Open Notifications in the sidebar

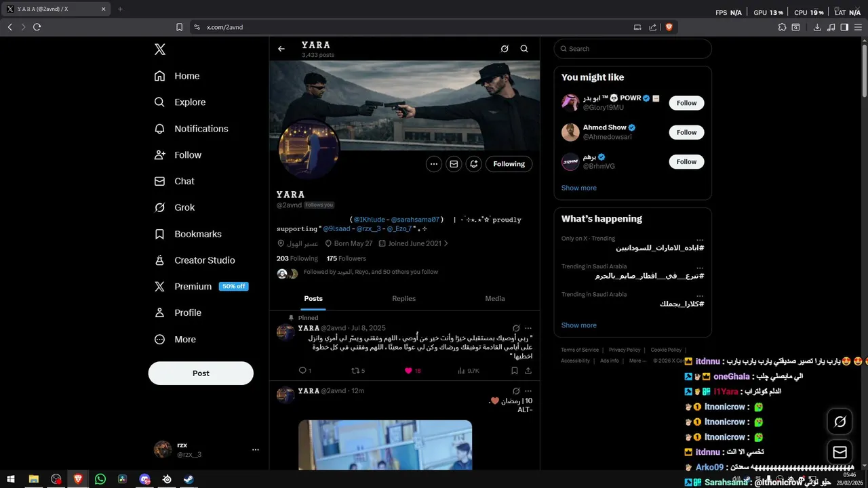(x=191, y=129)
